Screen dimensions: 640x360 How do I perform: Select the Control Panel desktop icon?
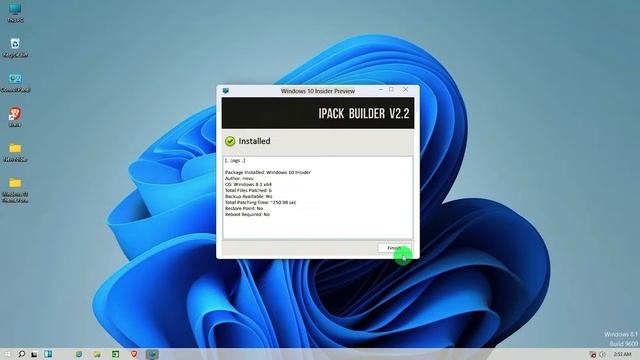point(15,83)
